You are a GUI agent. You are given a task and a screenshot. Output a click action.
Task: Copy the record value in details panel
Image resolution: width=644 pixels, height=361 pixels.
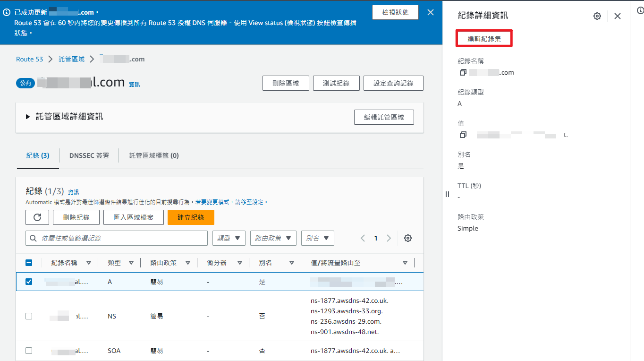[463, 135]
